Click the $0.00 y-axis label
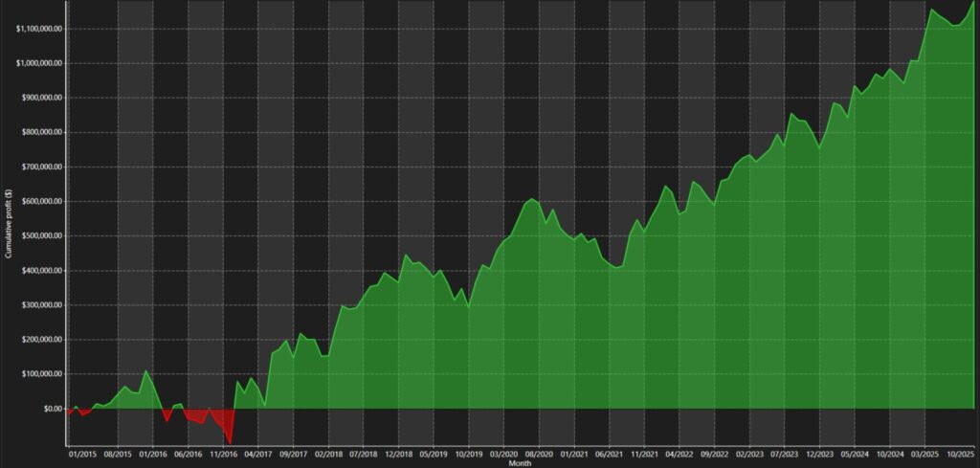The width and height of the screenshot is (980, 468). pyautogui.click(x=48, y=409)
